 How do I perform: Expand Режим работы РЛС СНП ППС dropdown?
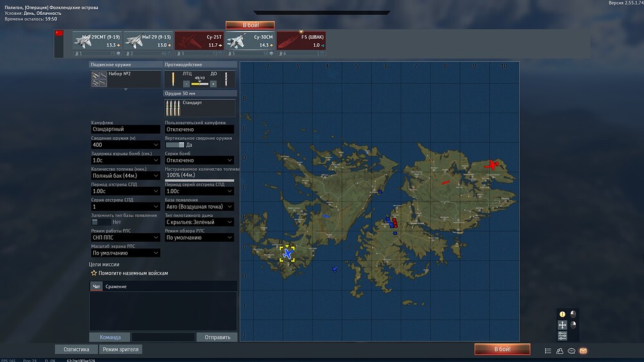pyautogui.click(x=126, y=238)
